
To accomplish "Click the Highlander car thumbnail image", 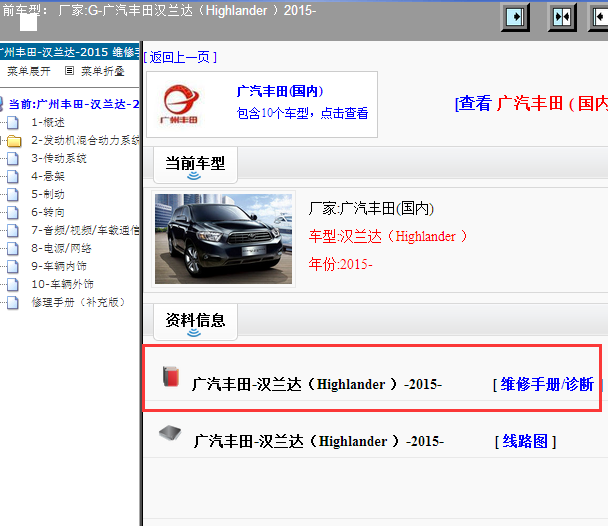I will [x=223, y=239].
